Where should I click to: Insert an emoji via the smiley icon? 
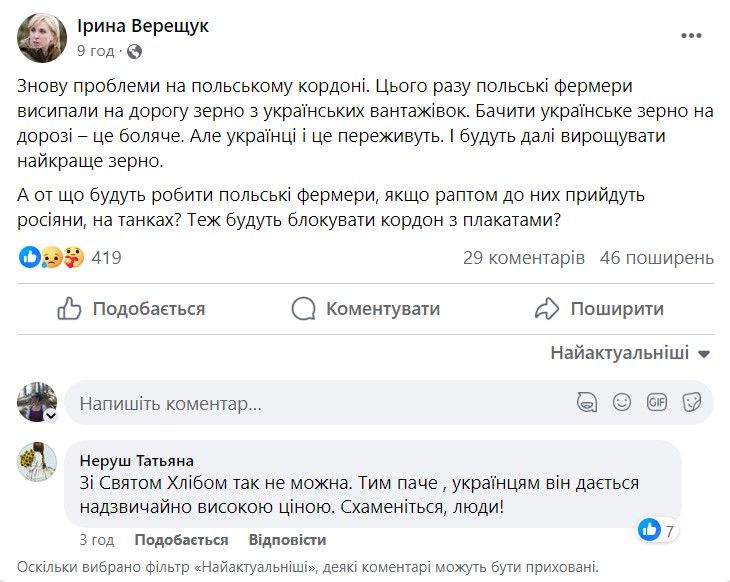point(622,403)
